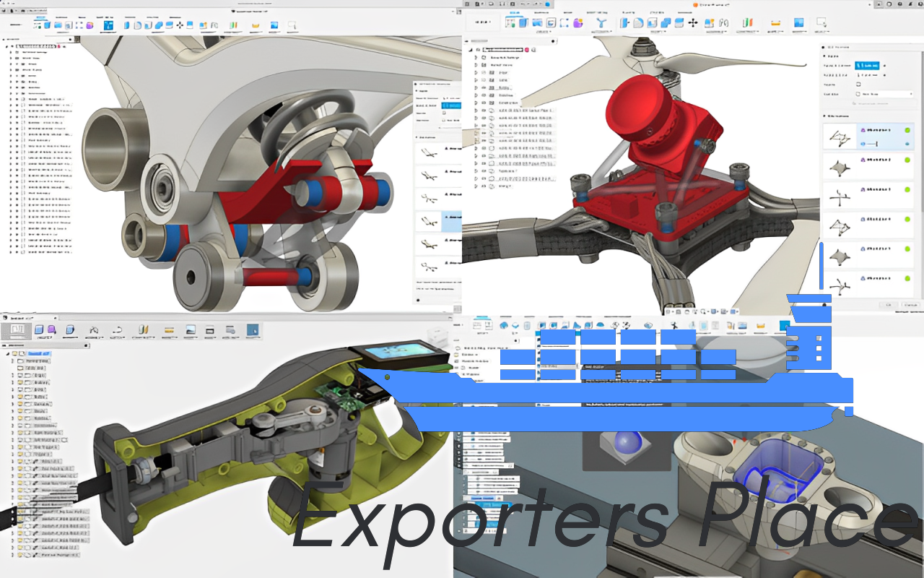924x578 pixels.
Task: Select purple Create Form icon in drone window
Action: click(577, 23)
